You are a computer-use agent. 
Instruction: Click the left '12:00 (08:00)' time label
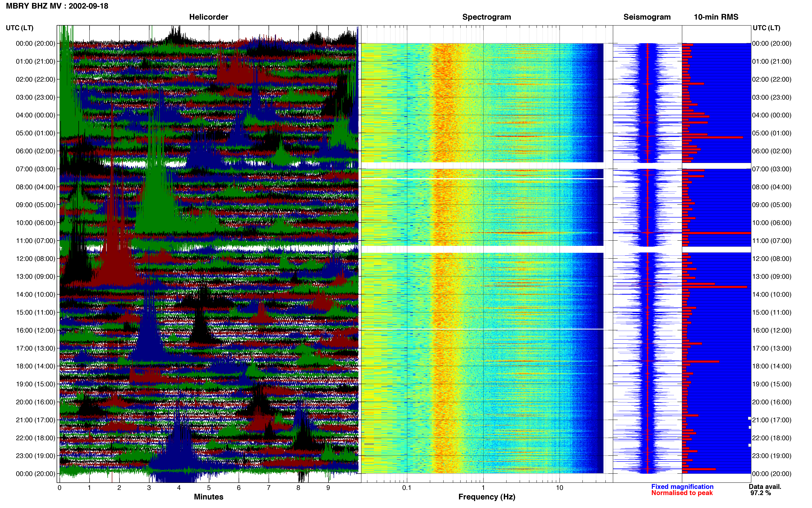click(36, 259)
